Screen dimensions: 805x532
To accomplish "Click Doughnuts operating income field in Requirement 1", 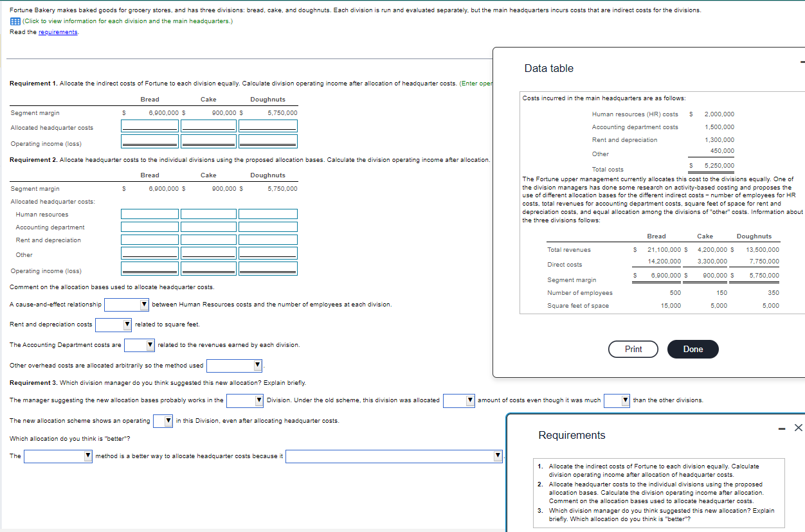I will click(268, 141).
